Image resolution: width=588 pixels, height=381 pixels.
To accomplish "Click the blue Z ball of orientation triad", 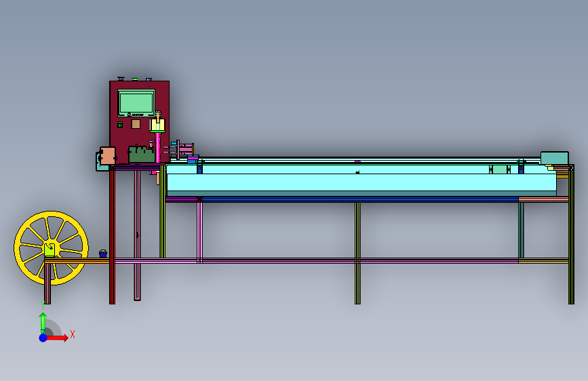I will (x=43, y=338).
